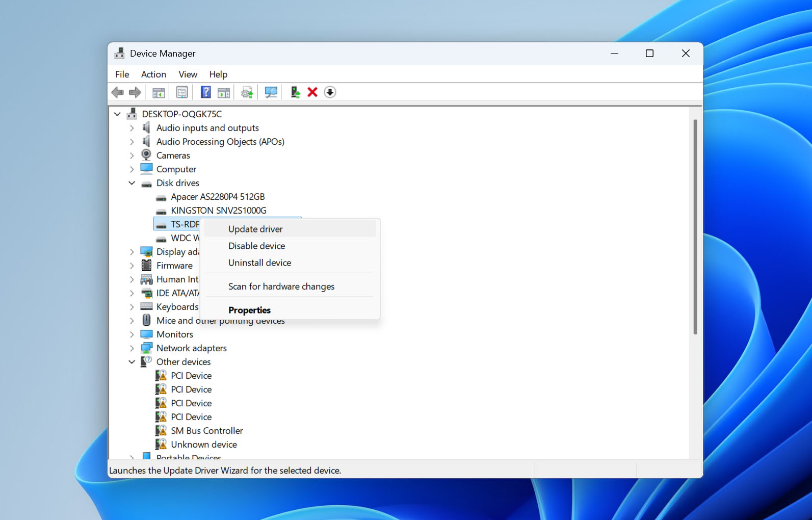Click the down-arrow Disable device toolbar icon
Viewport: 812px width, 520px height.
point(330,92)
